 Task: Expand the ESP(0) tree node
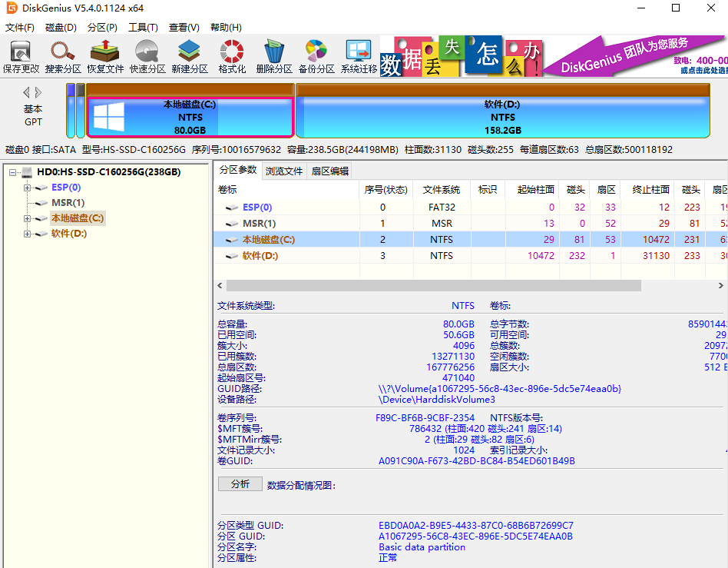(28, 188)
